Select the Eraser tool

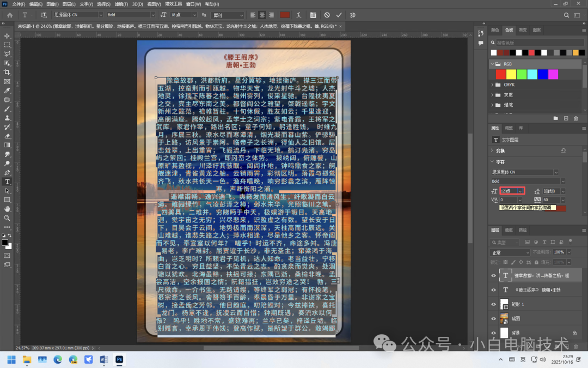(7, 136)
